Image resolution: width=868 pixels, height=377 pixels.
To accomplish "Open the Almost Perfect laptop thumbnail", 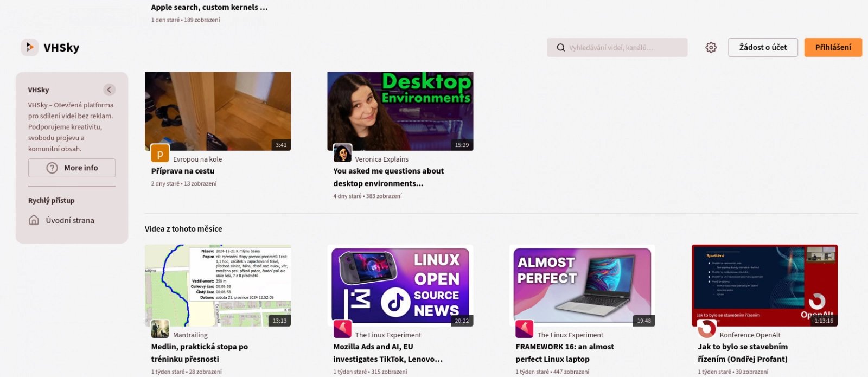I will (x=583, y=286).
